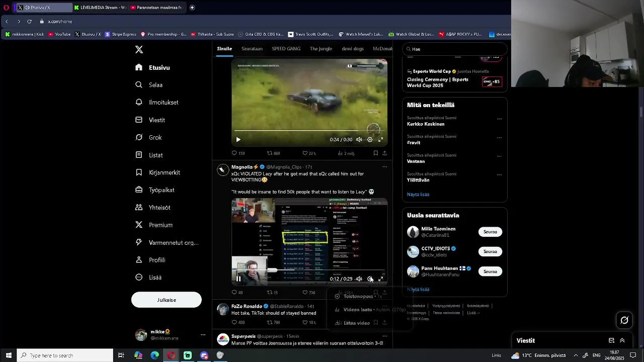Screen dimensions: 644x362
Task: View stats showing 2 milj. views
Action: [x=346, y=153]
